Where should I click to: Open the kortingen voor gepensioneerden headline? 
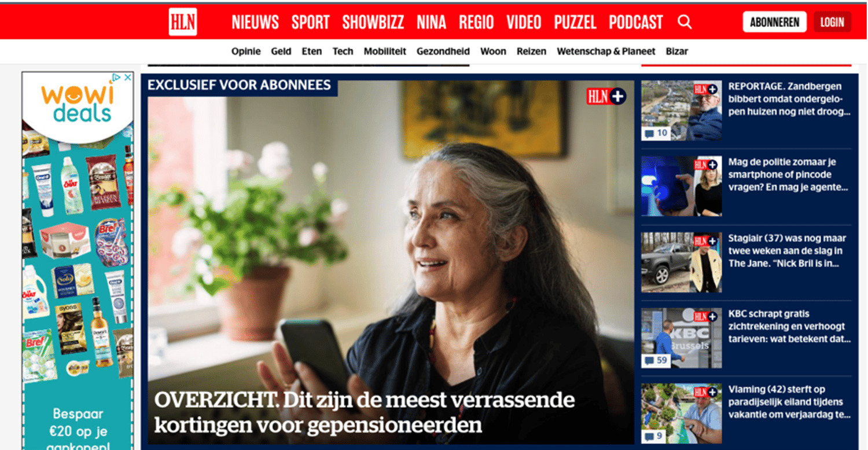tap(364, 412)
